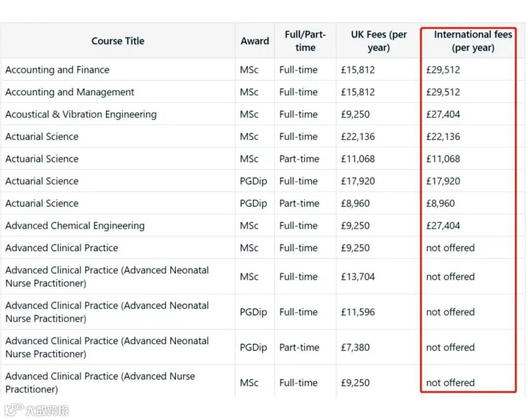Click the £13,704 UK fee cell
This screenshot has height=420, width=528.
[x=358, y=277]
